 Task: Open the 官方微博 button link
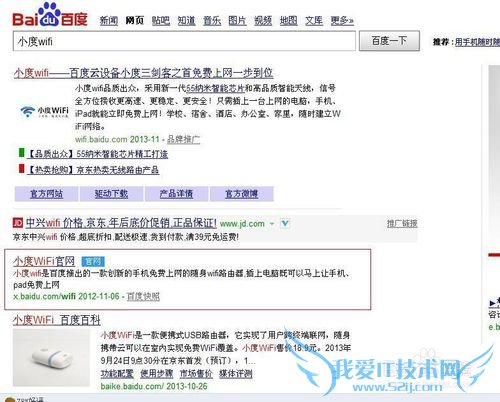242,194
